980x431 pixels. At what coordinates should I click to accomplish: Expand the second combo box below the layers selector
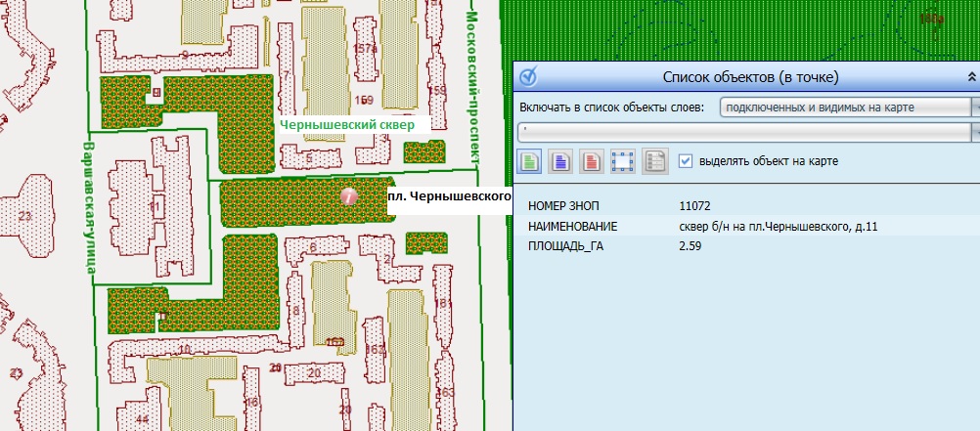pos(976,131)
